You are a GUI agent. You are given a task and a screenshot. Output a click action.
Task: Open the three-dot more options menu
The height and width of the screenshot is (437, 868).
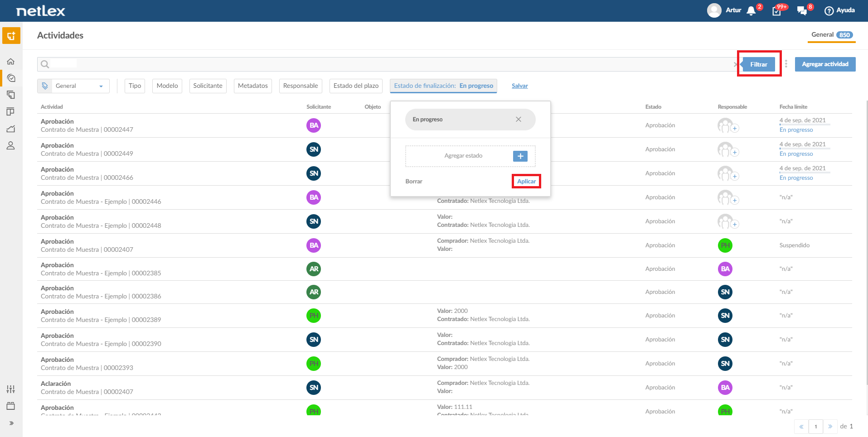click(786, 64)
